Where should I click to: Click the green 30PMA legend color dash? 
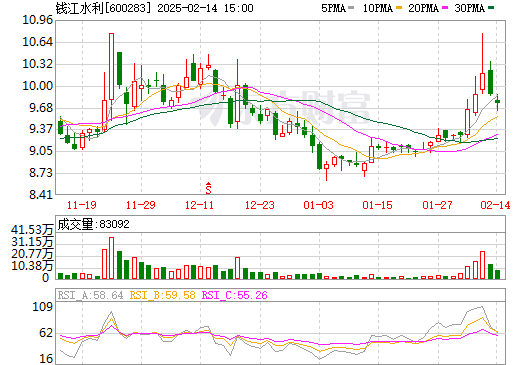[491, 8]
